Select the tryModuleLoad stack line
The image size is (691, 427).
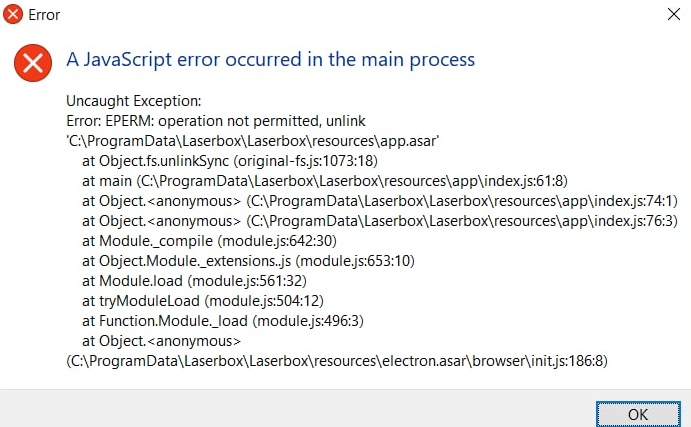(203, 301)
